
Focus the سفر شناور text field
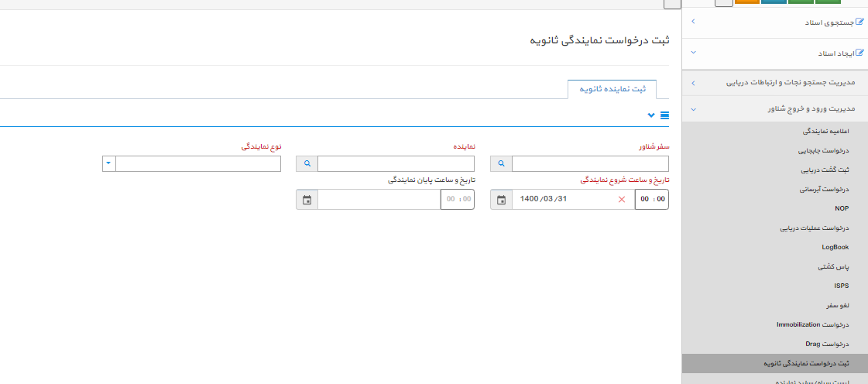click(x=590, y=164)
